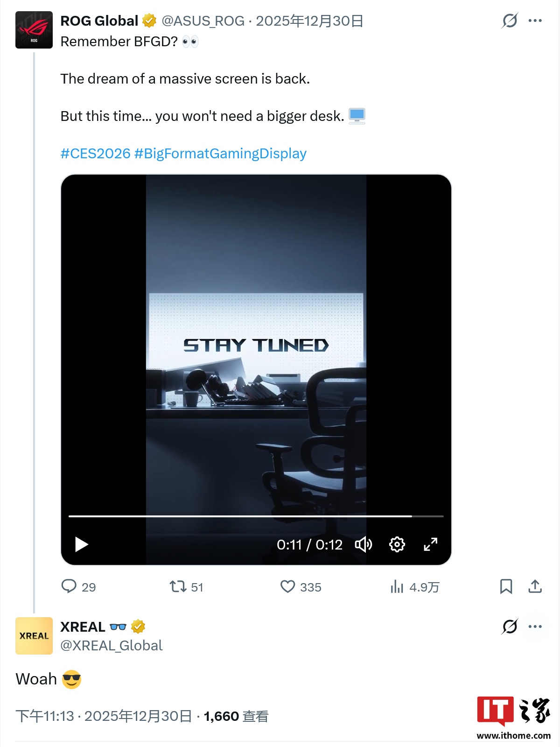Open the #BigFormatGamingDisplay hashtag
Screen dimensions: 560x747
pyautogui.click(x=220, y=154)
